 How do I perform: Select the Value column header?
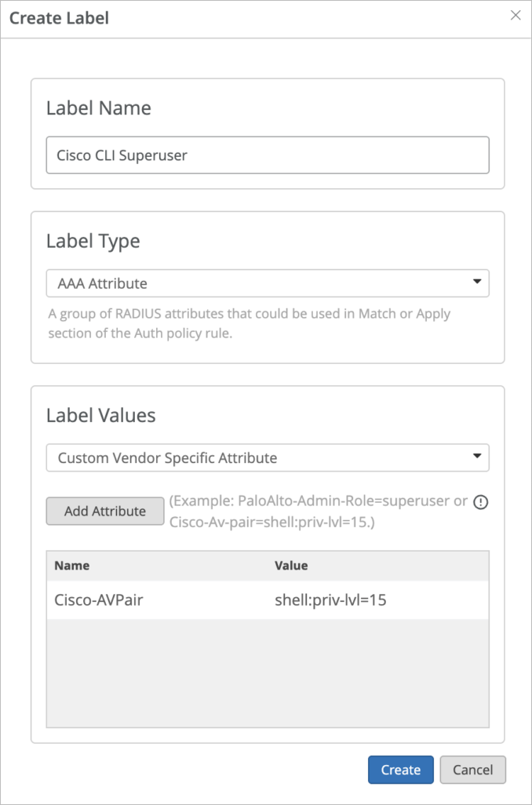click(291, 565)
